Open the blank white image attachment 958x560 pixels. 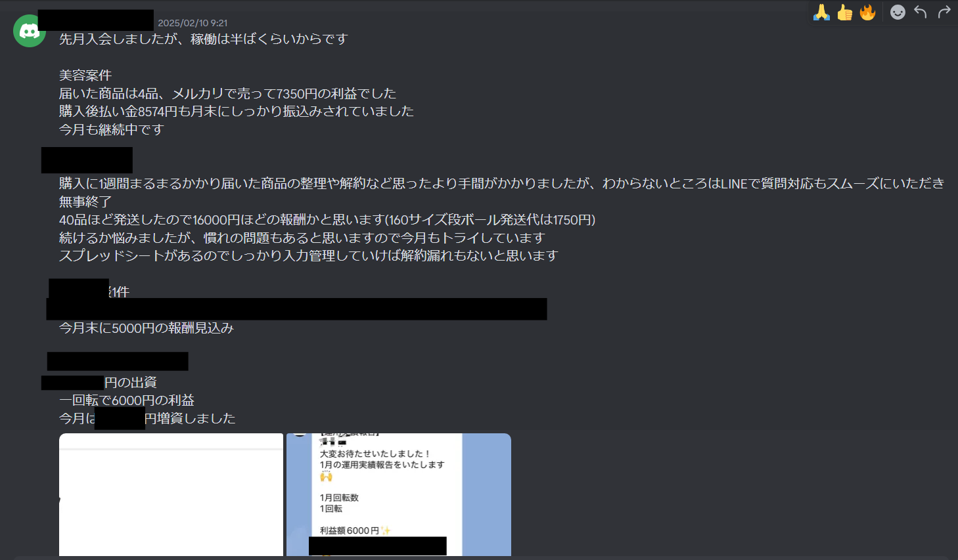171,494
